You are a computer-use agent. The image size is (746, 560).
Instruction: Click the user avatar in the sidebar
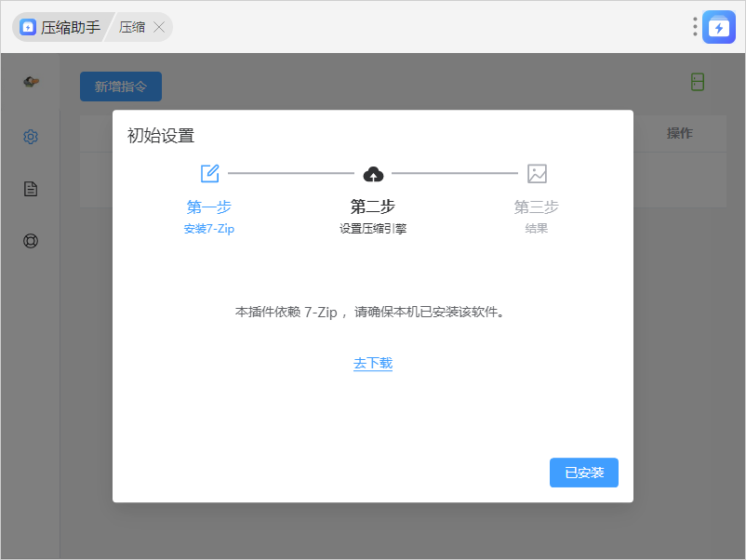tap(31, 82)
